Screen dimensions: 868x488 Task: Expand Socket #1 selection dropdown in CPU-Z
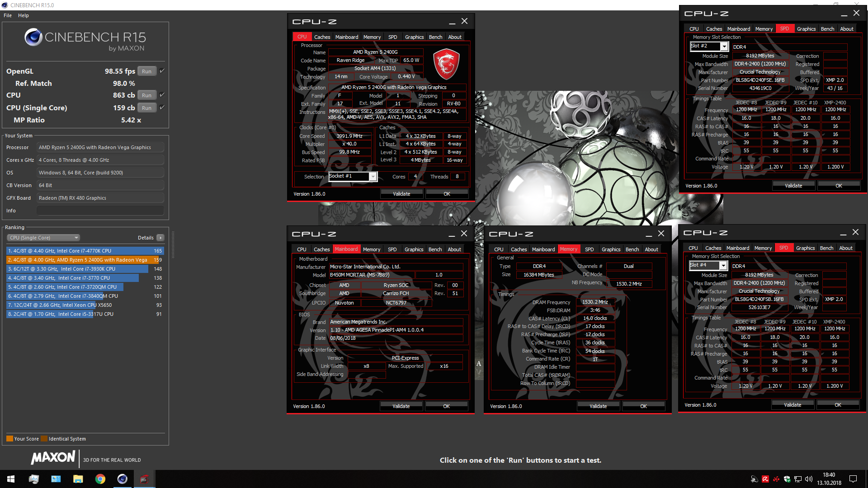point(373,176)
